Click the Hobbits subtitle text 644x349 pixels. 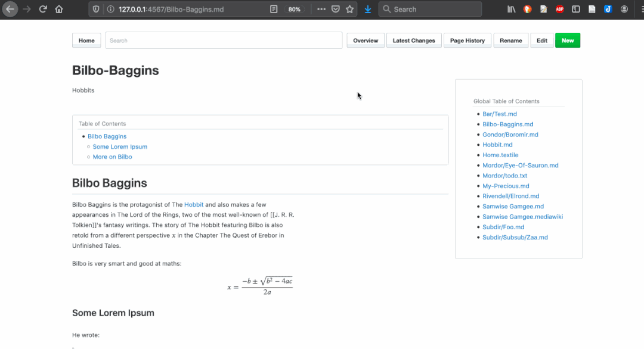(x=83, y=90)
